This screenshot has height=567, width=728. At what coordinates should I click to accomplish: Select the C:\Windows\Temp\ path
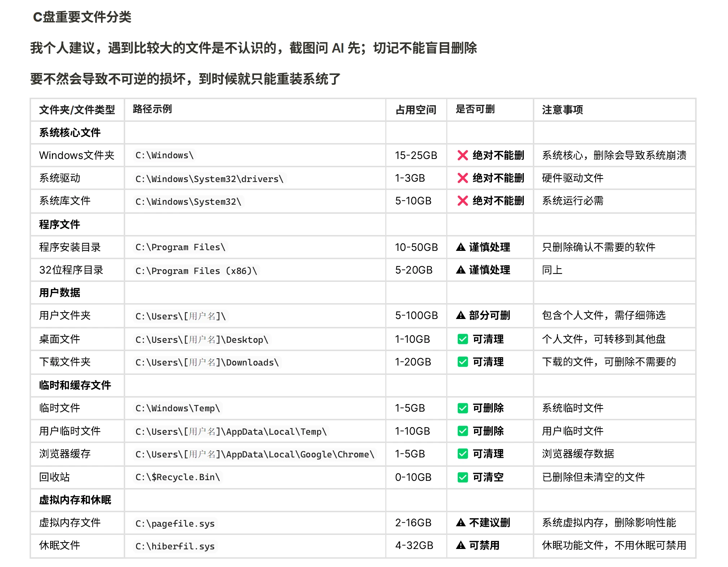click(177, 408)
